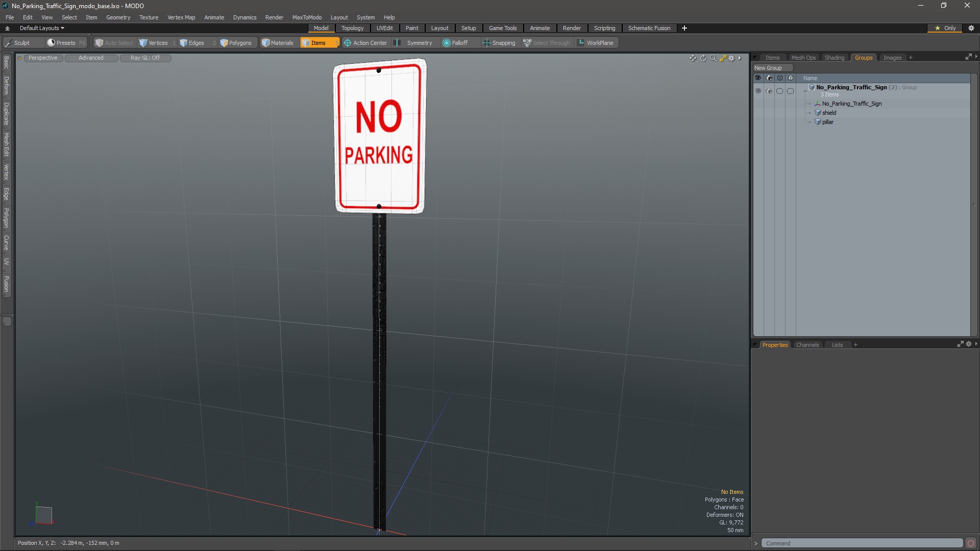Open the Geometry menu
The image size is (980, 551).
pos(118,17)
